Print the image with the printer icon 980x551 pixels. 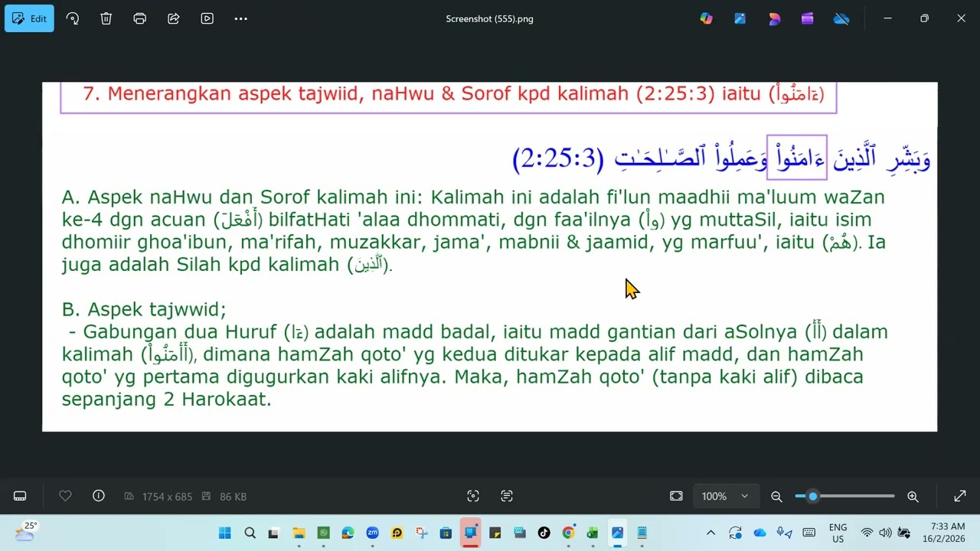[140, 18]
